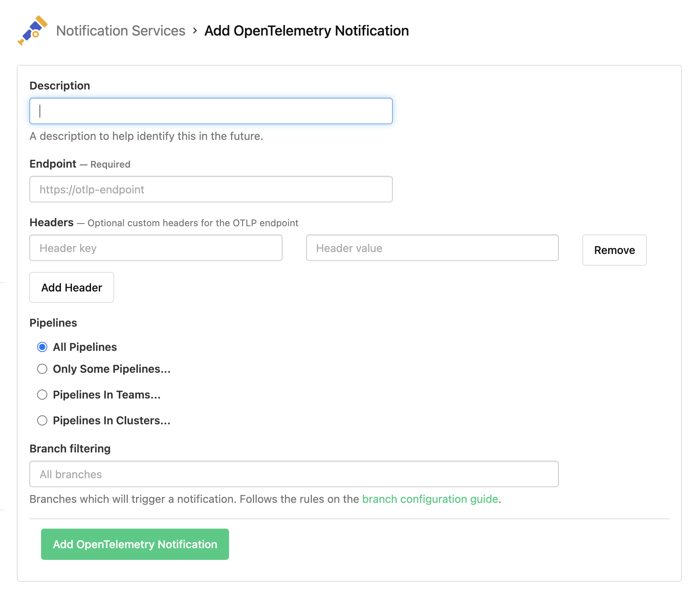Open the Notification Services breadcrumb

(x=121, y=30)
